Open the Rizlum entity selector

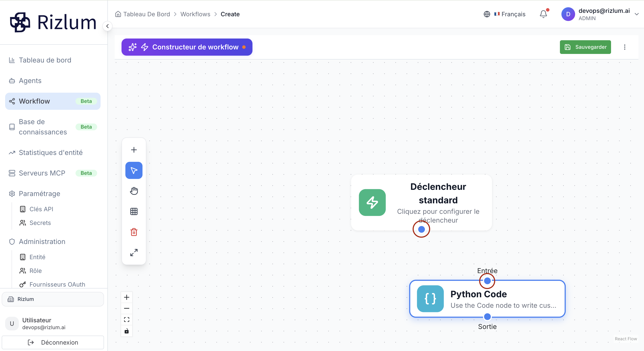click(53, 299)
